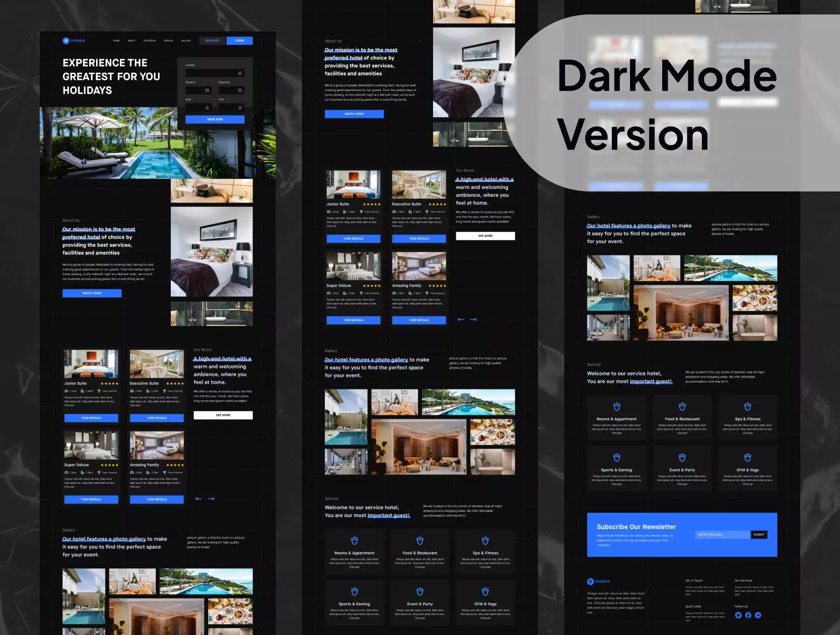Click the GYM & Yoga icon in the middle page
The image size is (840, 635).
pyautogui.click(x=485, y=592)
